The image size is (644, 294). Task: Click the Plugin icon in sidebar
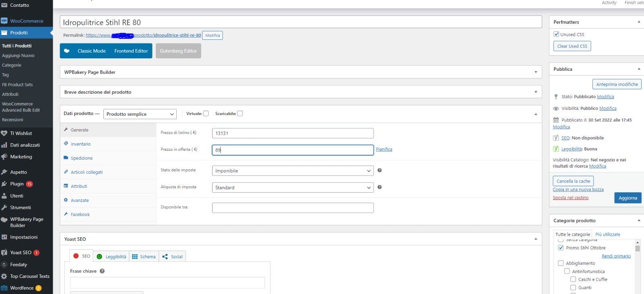tap(4, 184)
